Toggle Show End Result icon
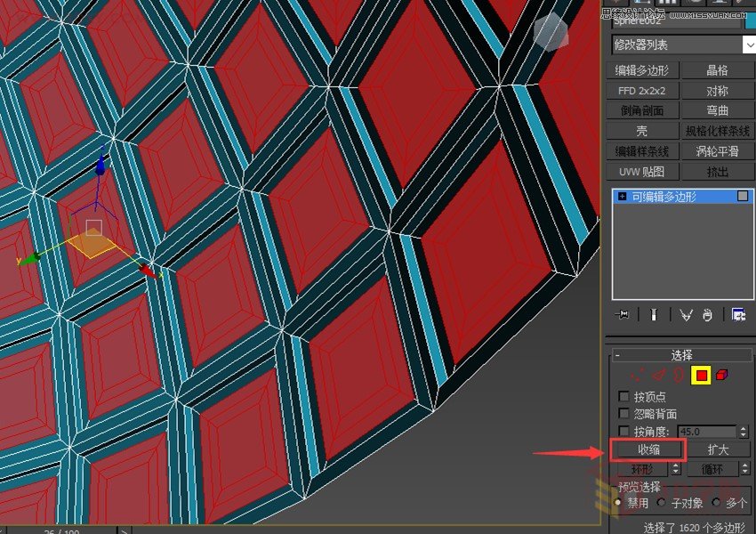The height and width of the screenshot is (534, 756). click(x=654, y=314)
